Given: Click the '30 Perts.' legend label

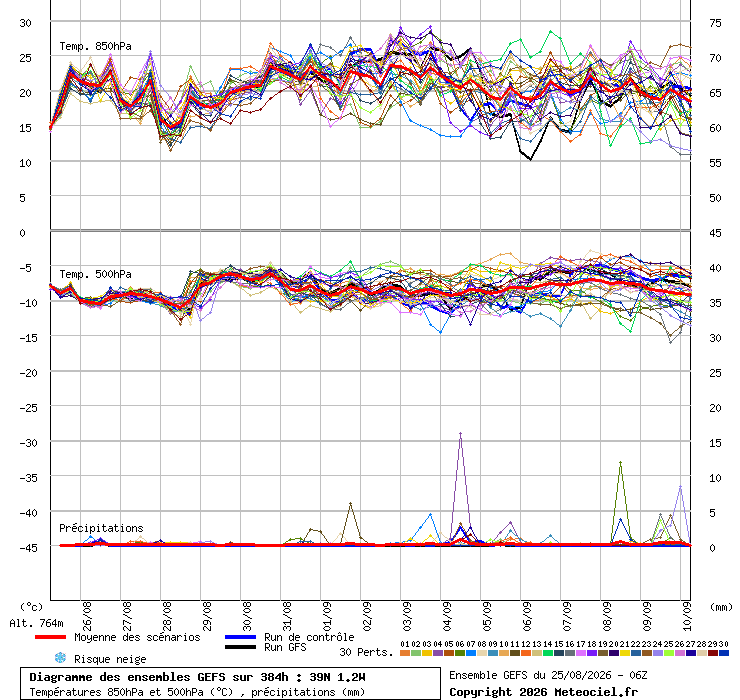Looking at the screenshot, I should coord(367,652).
